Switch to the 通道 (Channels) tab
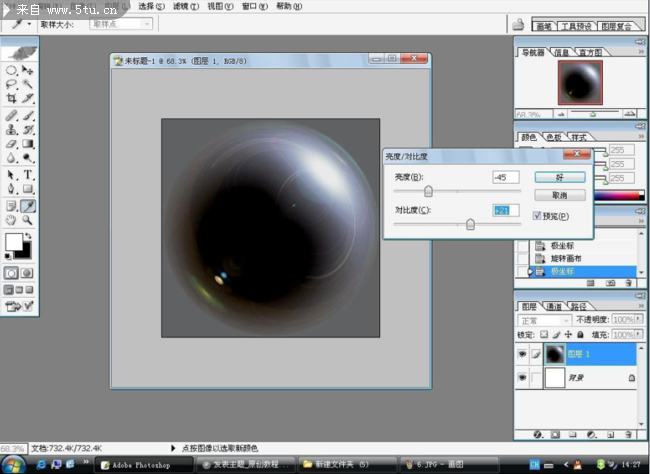 tap(553, 306)
